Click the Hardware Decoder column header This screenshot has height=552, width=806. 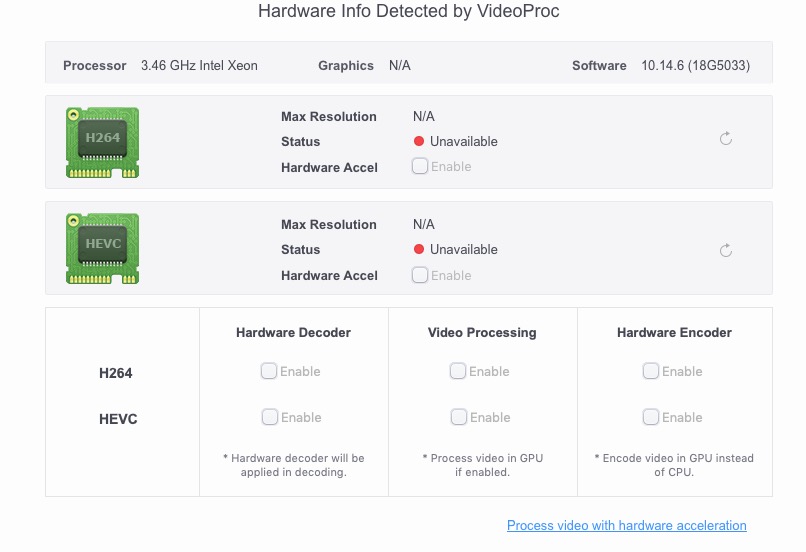[x=293, y=332]
